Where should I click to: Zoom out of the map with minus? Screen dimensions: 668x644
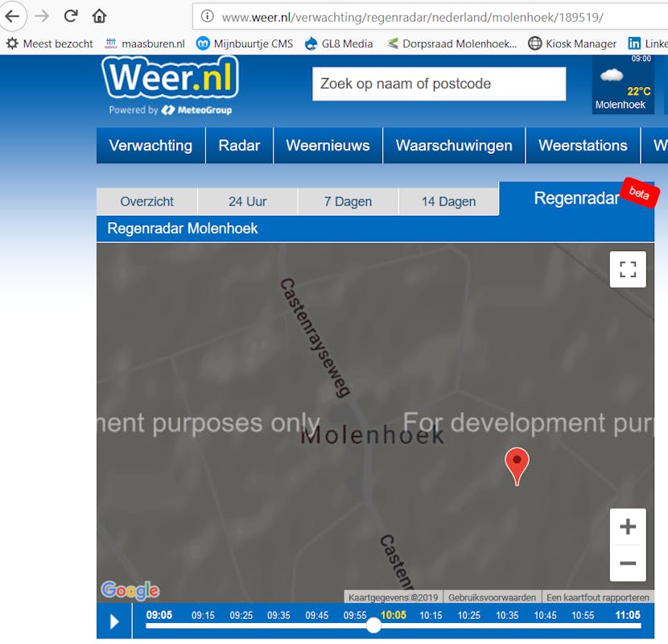coord(628,563)
